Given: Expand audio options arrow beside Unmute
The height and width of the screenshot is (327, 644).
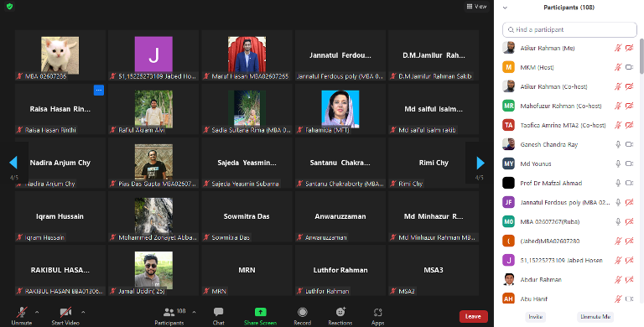Looking at the screenshot, I should pyautogui.click(x=37, y=313).
